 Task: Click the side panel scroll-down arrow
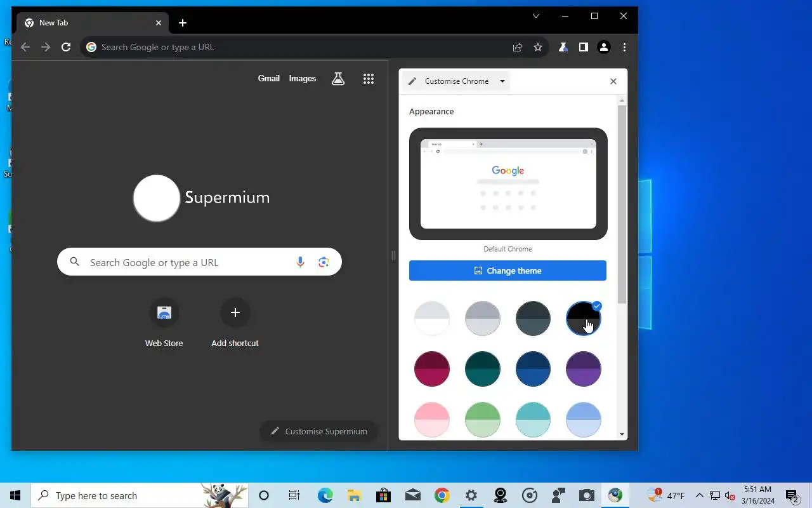[x=622, y=434]
